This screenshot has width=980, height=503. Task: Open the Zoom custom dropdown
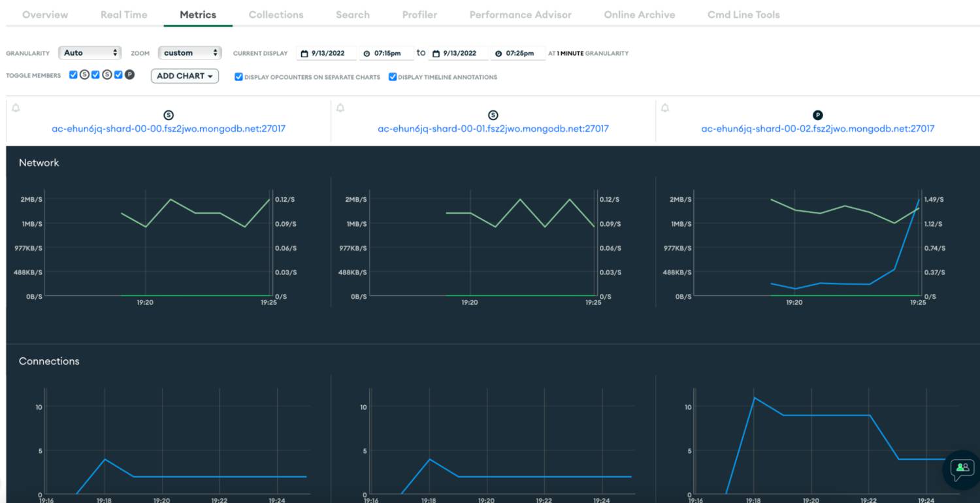pyautogui.click(x=190, y=53)
